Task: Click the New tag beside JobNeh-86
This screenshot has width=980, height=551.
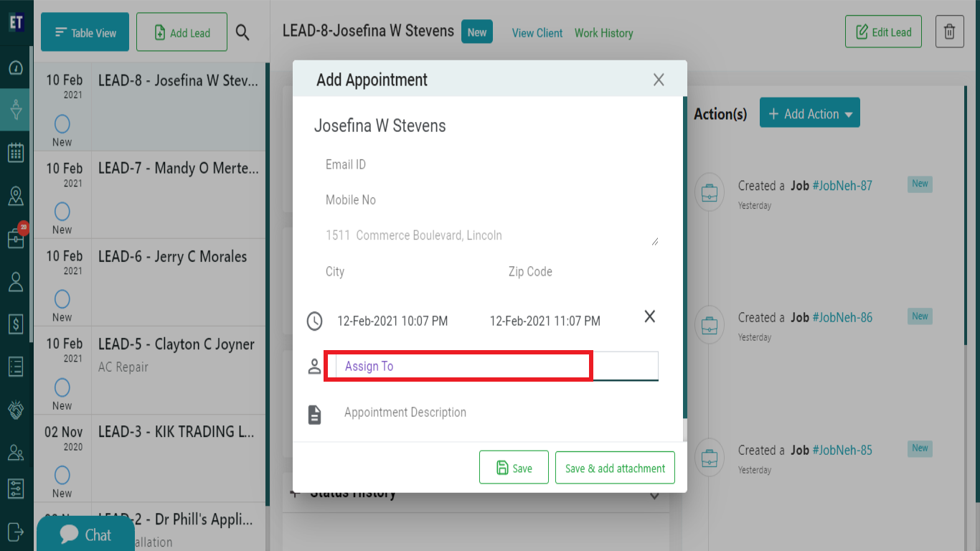Action: pyautogui.click(x=920, y=316)
